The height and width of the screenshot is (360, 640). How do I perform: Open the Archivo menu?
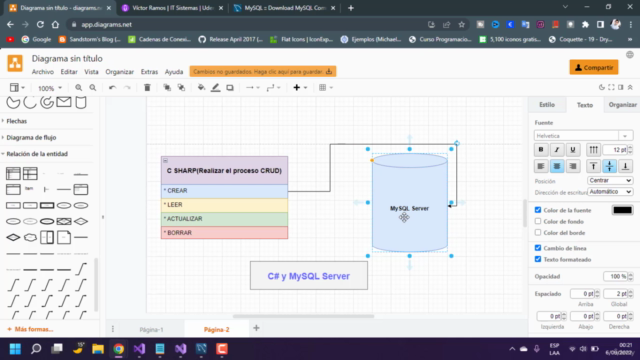tap(42, 72)
